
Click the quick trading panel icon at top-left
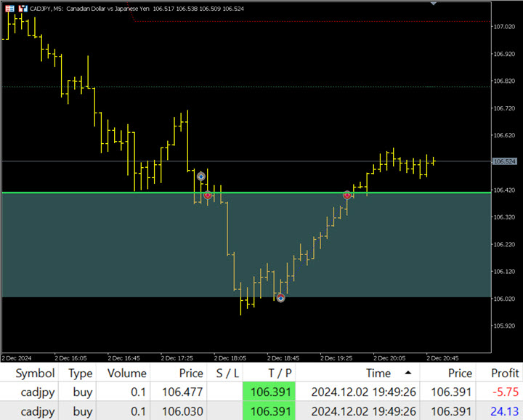(x=9, y=7)
